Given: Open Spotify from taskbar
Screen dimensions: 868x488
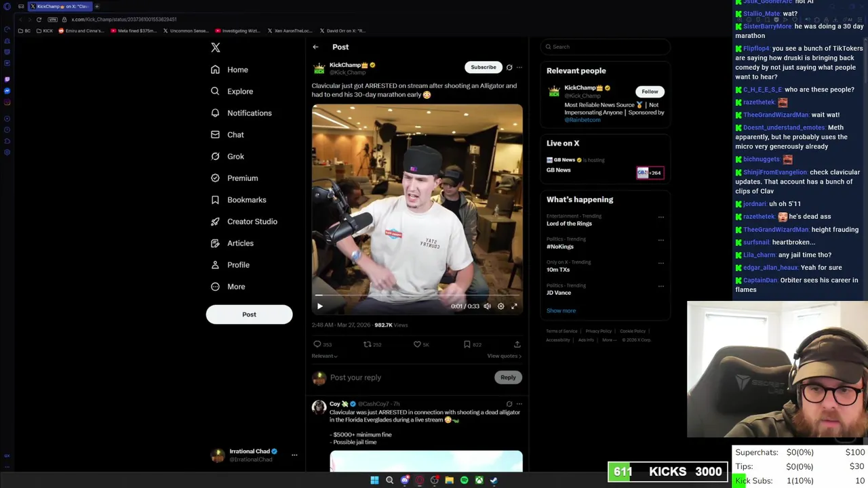Looking at the screenshot, I should point(464,480).
